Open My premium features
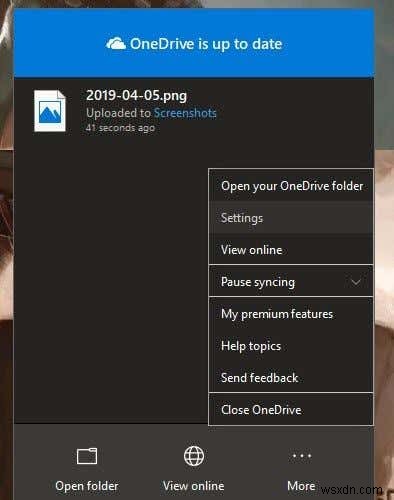The image size is (394, 500). tap(291, 314)
